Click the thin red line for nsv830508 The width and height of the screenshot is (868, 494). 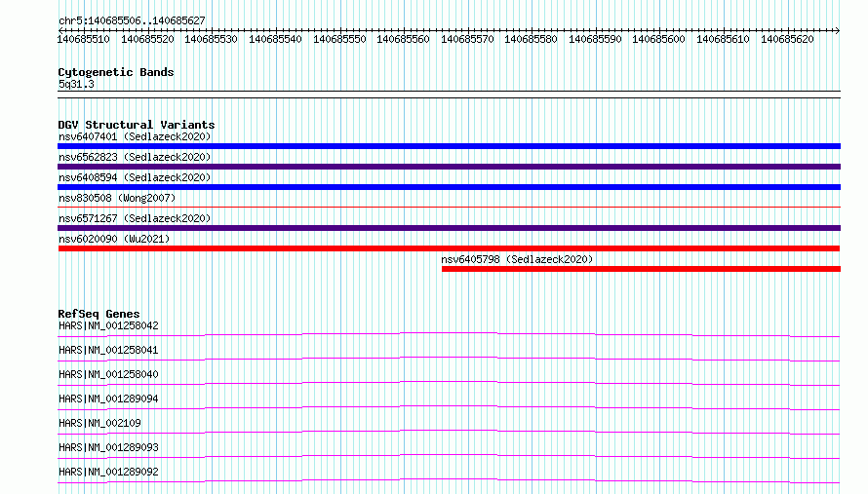[x=449, y=207]
